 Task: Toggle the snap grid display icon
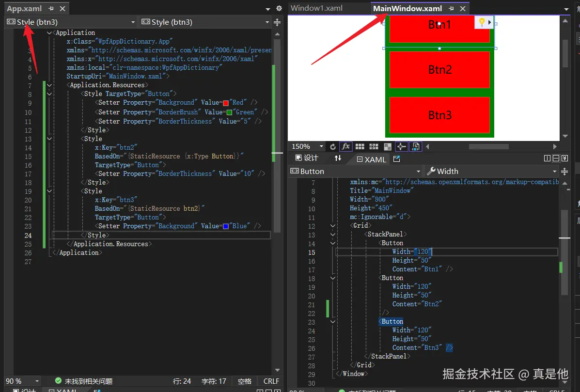coord(360,147)
